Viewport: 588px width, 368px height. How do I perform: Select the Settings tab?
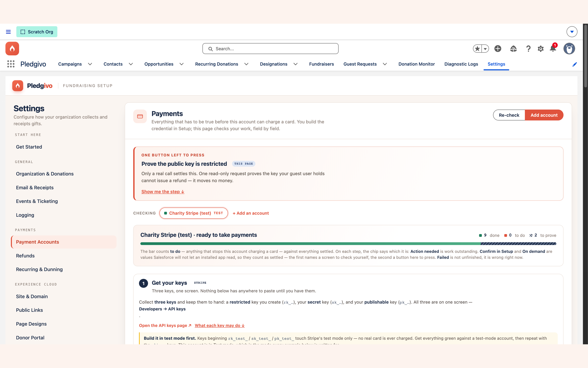pyautogui.click(x=496, y=64)
